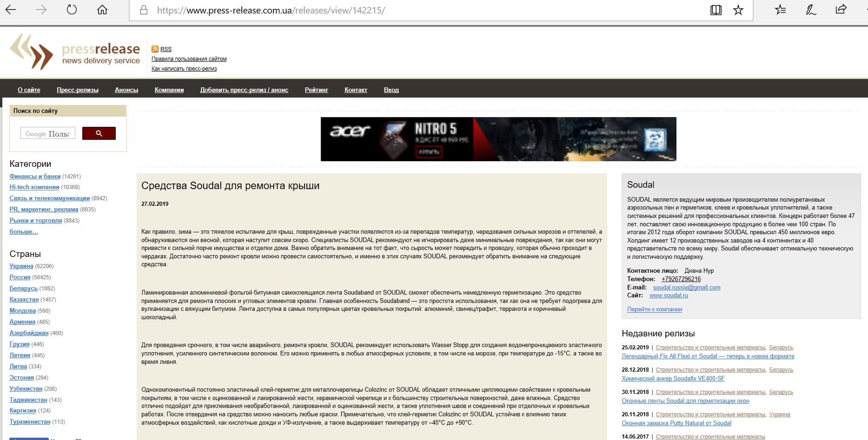Filter releases by 'Латвия'

pyautogui.click(x=20, y=355)
